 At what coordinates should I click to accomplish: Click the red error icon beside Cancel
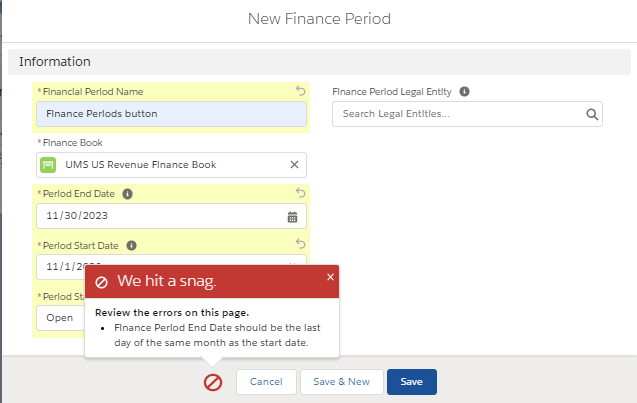click(x=213, y=382)
